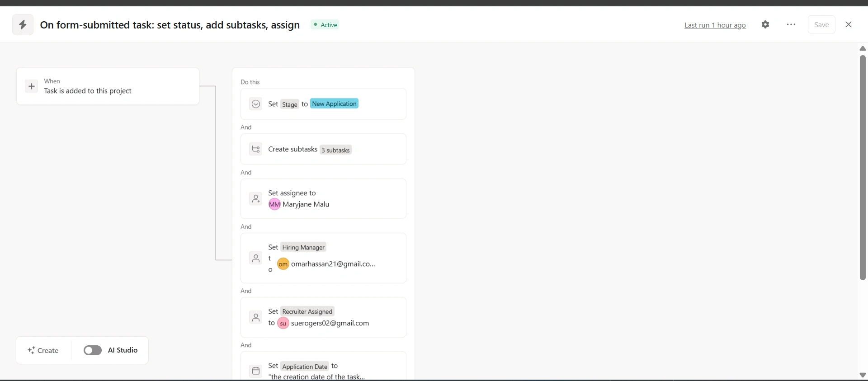Open the three-dots more options menu
Image resolution: width=868 pixels, height=381 pixels.
(x=791, y=25)
